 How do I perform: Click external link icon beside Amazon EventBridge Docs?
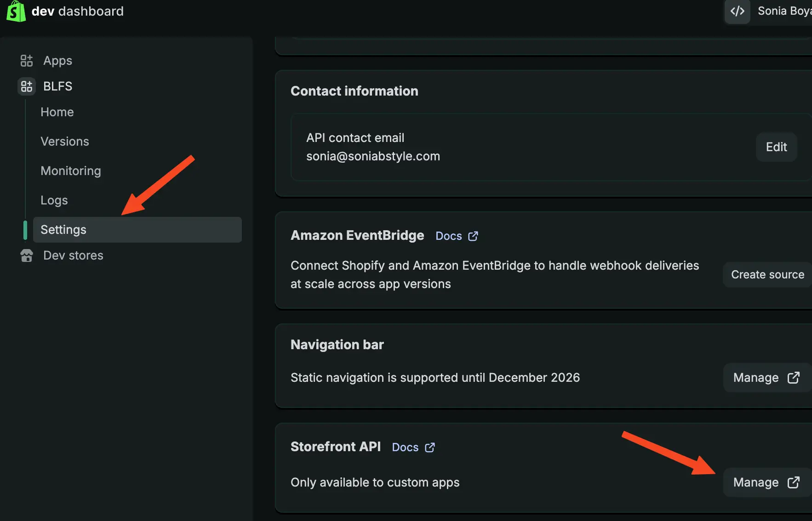click(473, 236)
